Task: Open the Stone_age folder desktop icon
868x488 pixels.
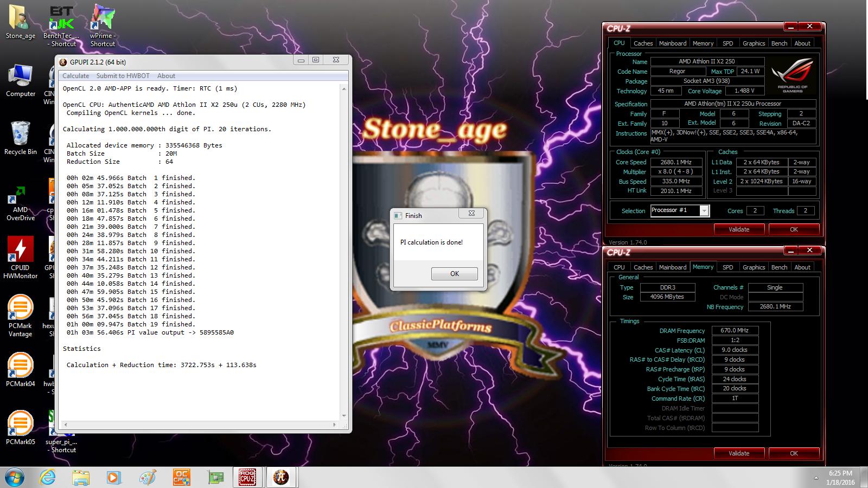Action: 20,23
